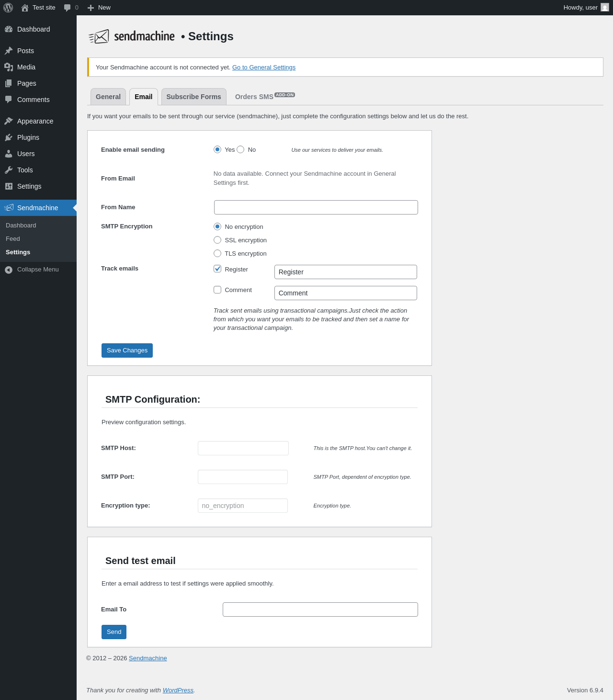
Task: Open Media menu label in sidebar
Action: [26, 67]
